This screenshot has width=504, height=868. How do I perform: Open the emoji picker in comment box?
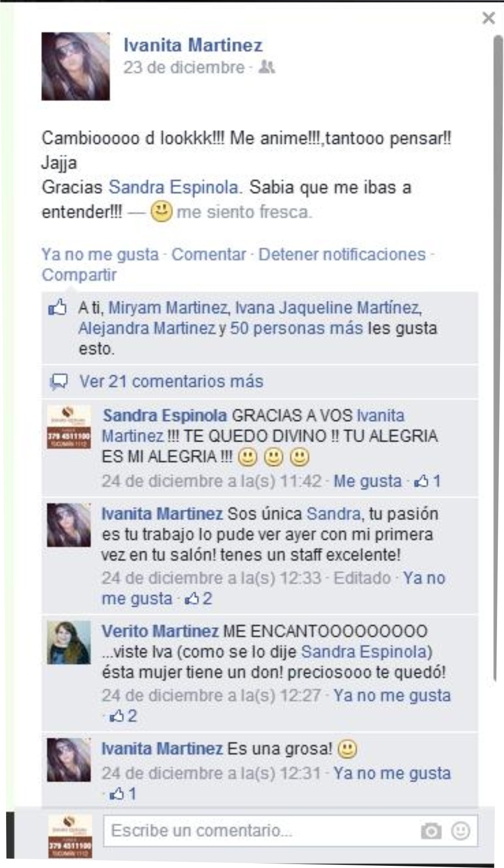click(460, 831)
